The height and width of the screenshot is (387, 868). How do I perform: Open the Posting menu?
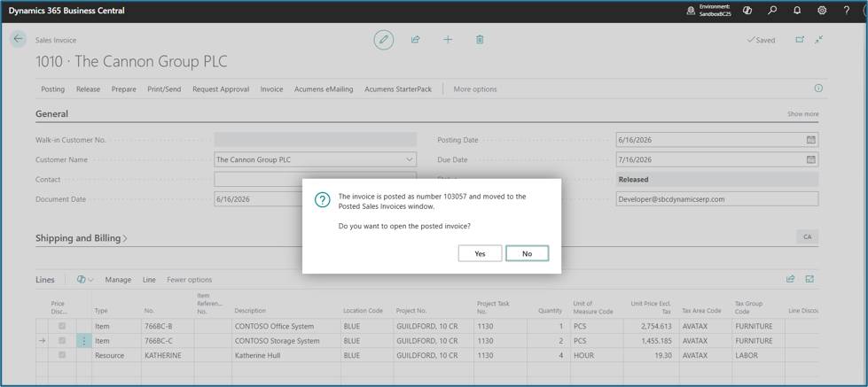[x=52, y=89]
